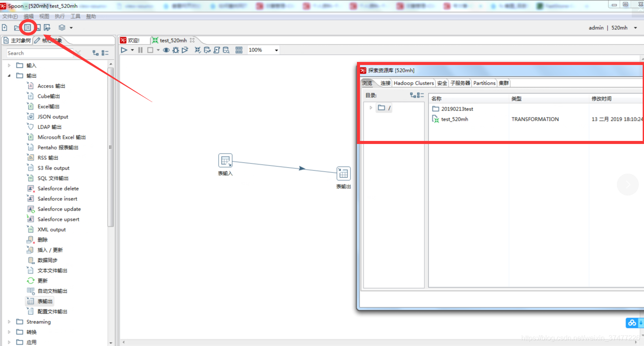Open the stop options dropdown arrow

tap(158, 50)
